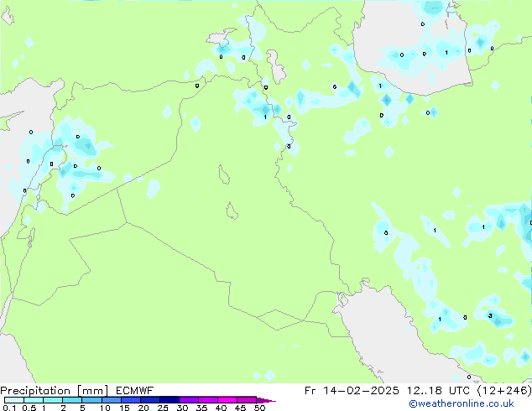The width and height of the screenshot is (532, 411).
Task: Click the precipitation value '3' on the map
Action: pos(490,316)
